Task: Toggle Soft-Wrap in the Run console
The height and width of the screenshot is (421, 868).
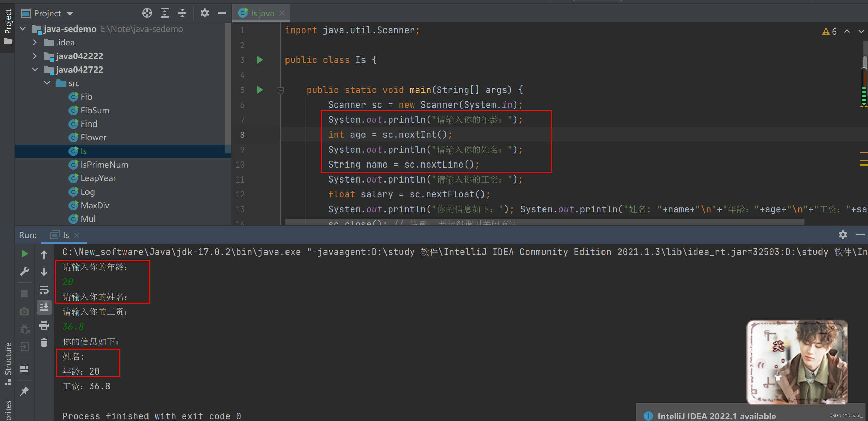Action: [x=44, y=290]
